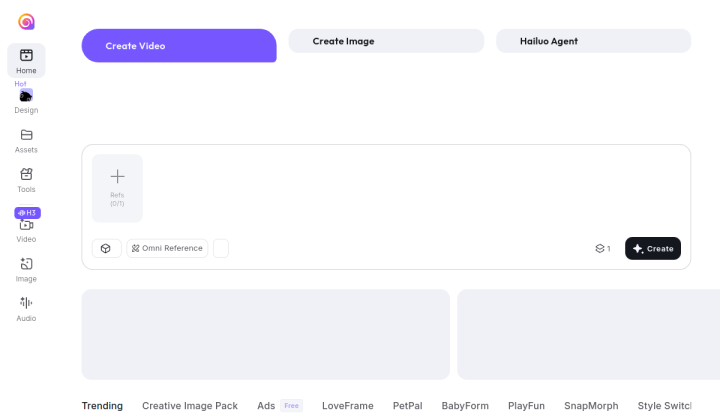Click the H3 badge above Video
The width and height of the screenshot is (720, 420).
[28, 213]
